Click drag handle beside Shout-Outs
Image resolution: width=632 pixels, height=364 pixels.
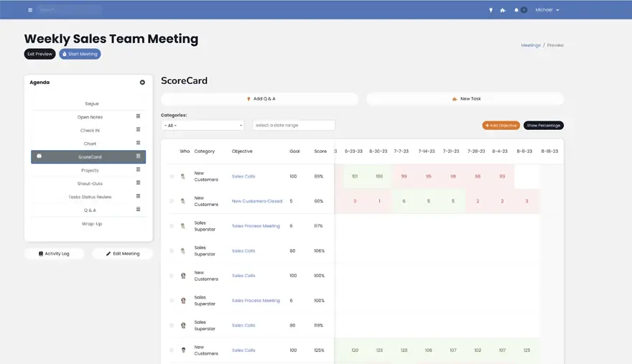tap(138, 182)
